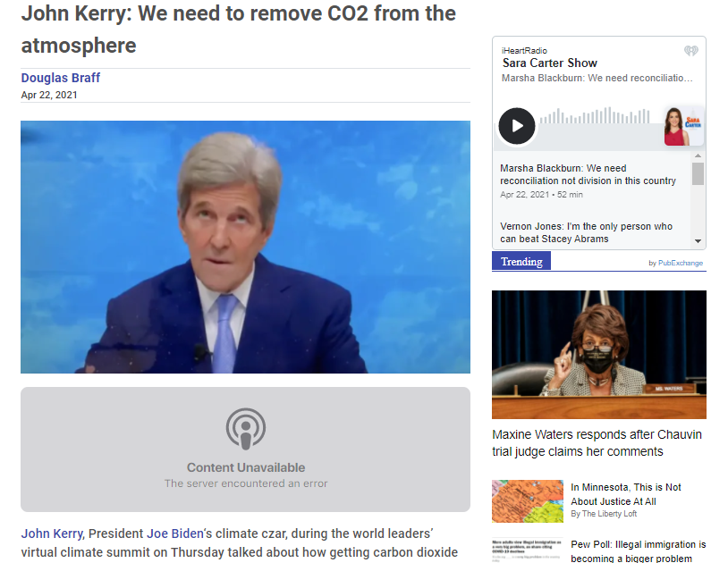728x563 pixels.
Task: Click the 'Marsha Blackburn: We need reconciliatio…' subtitle
Action: [x=597, y=78]
